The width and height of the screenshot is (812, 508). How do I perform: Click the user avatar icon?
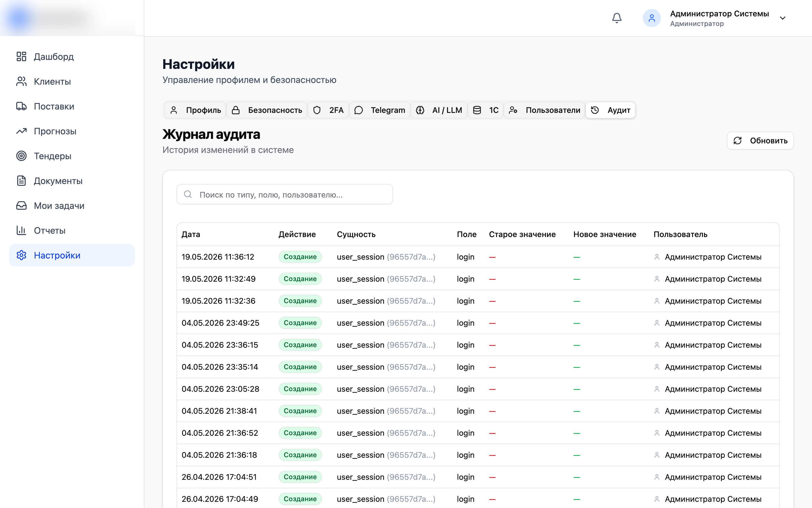tap(652, 18)
